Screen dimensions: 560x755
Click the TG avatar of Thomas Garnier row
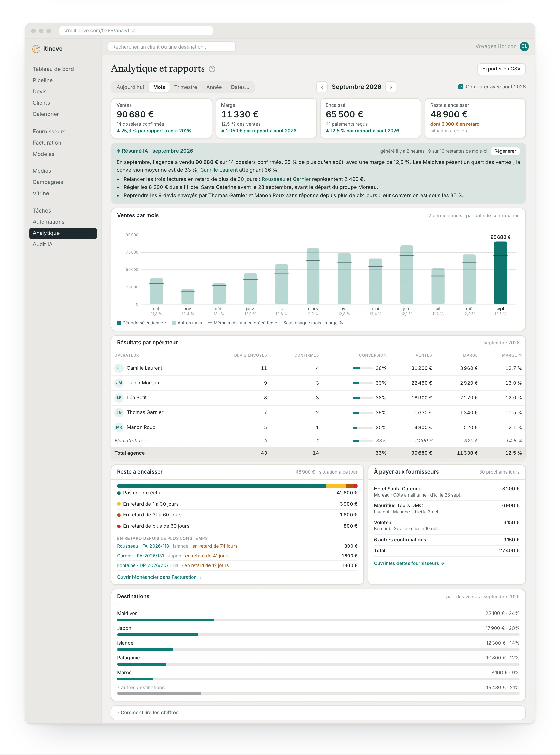119,412
